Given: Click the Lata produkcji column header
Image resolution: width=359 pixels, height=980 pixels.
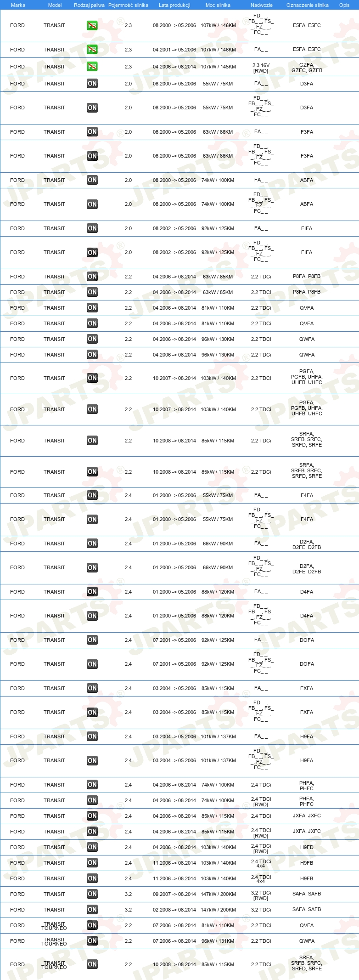Looking at the screenshot, I should [x=174, y=5].
